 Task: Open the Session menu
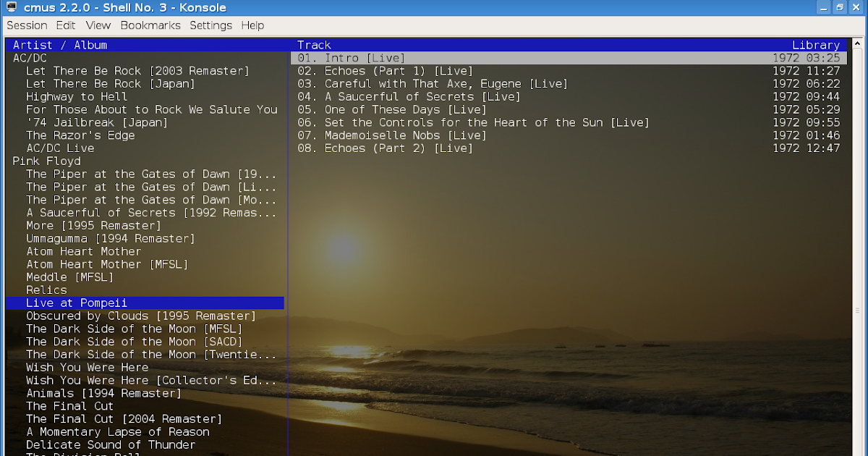pos(27,25)
